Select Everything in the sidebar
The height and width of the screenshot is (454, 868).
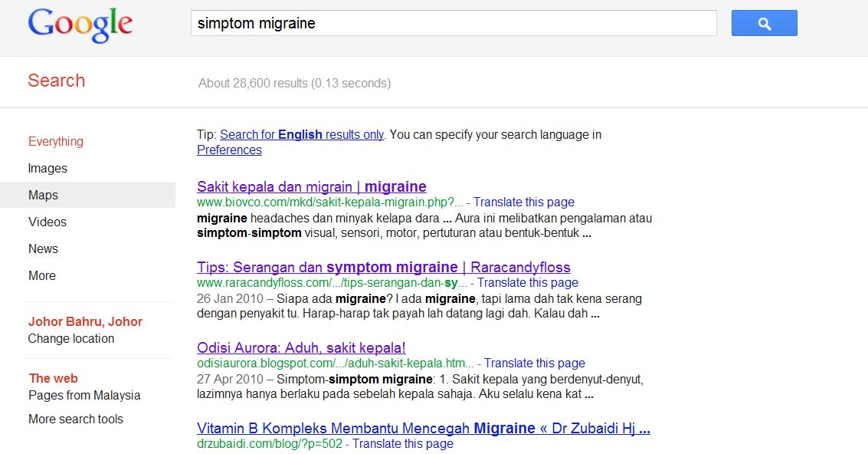(x=56, y=141)
